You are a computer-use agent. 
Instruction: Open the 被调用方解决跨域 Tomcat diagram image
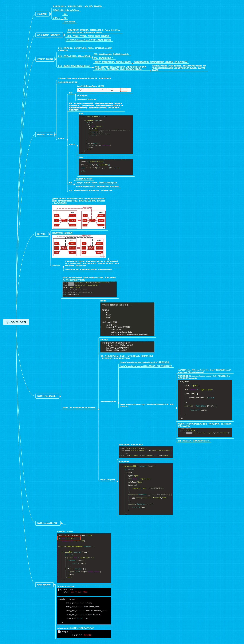(x=79, y=217)
